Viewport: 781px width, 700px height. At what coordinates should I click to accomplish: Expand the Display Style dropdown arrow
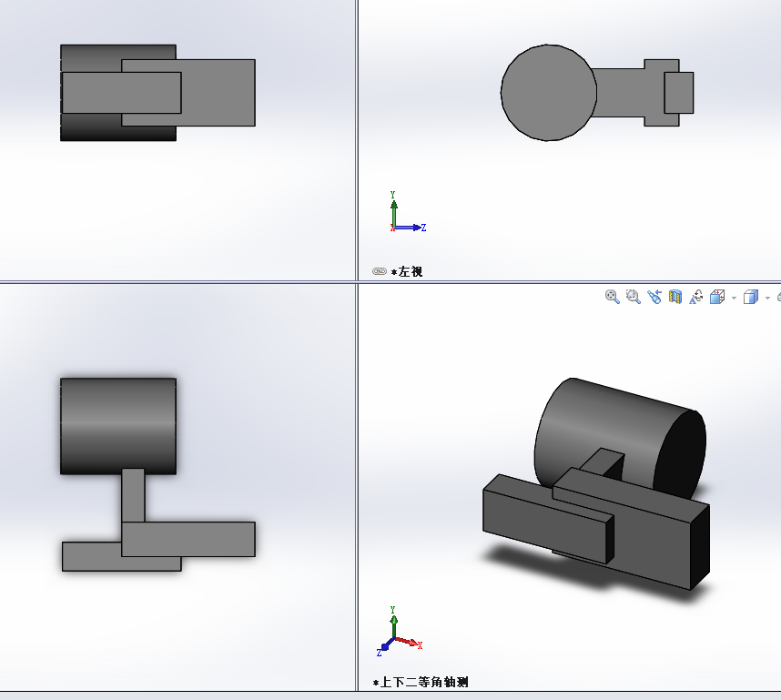click(x=767, y=298)
